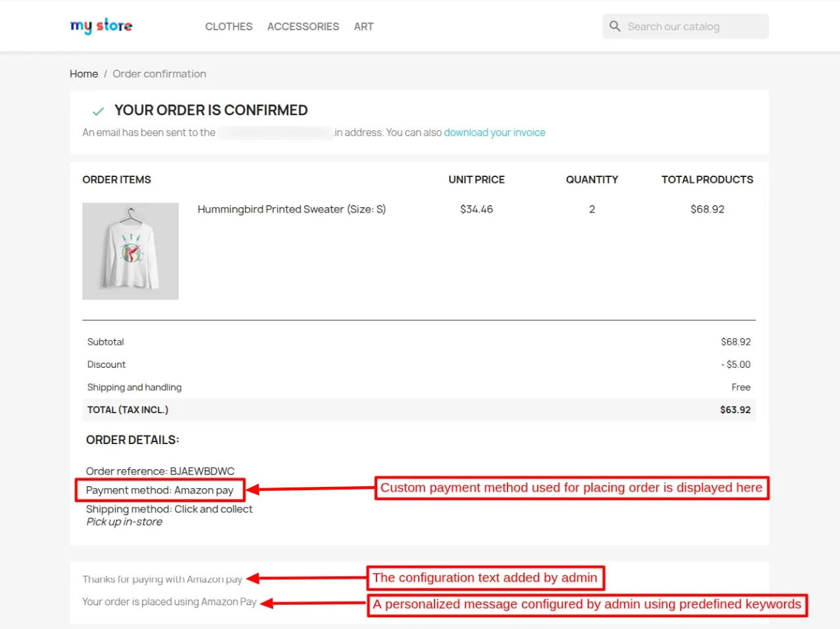Click the Discount row showing -$5.00

[736, 365]
